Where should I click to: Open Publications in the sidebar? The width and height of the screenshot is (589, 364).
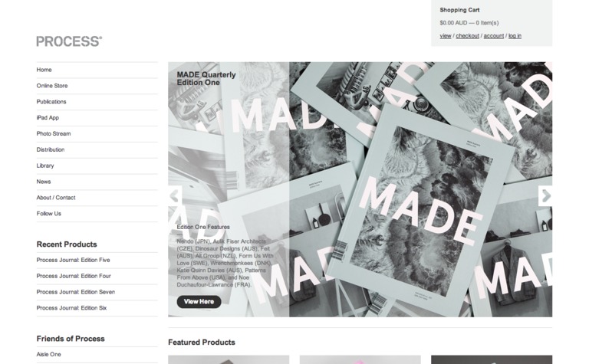(x=51, y=102)
